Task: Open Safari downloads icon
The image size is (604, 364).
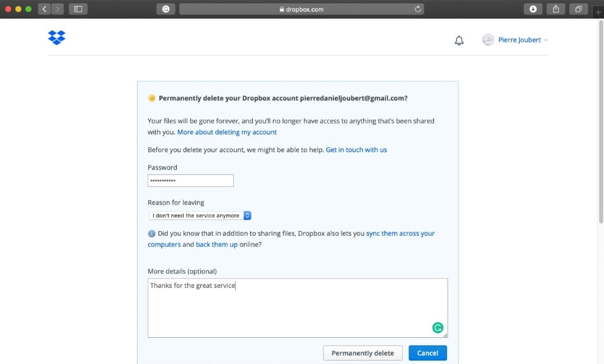Action: click(x=533, y=9)
